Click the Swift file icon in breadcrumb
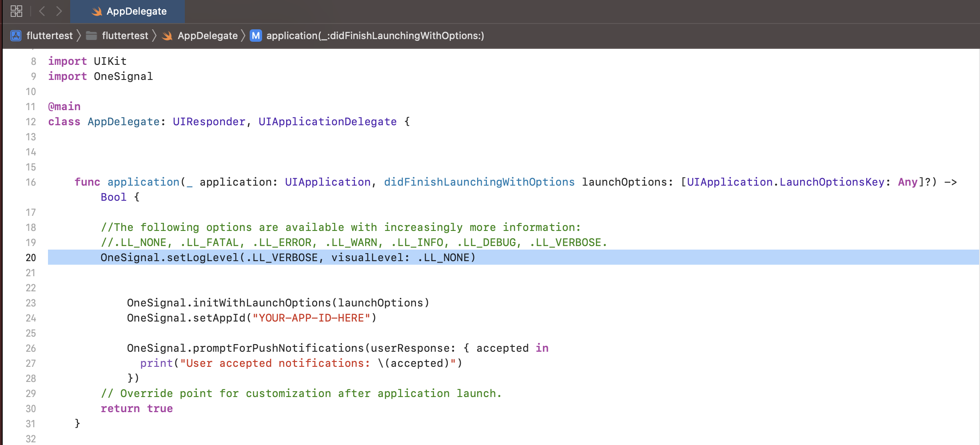Screen dimensions: 980x445 click(167, 36)
